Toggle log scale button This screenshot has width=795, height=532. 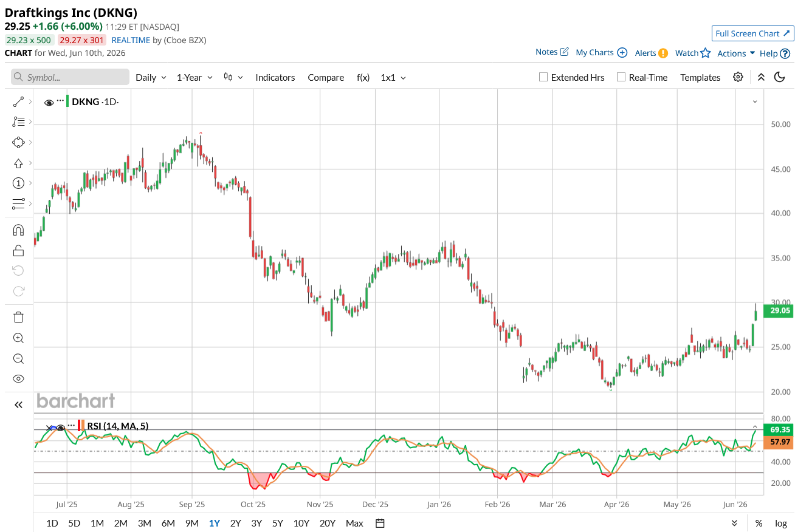780,523
